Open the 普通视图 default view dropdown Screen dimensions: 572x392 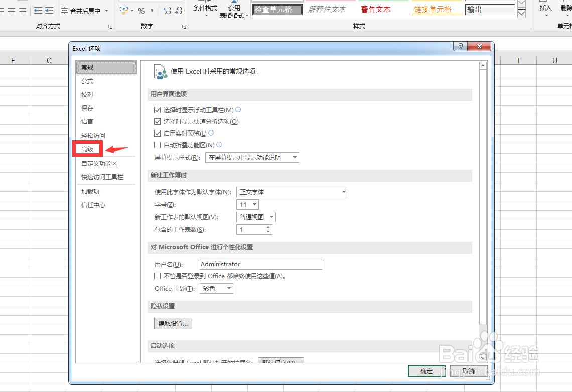point(256,217)
